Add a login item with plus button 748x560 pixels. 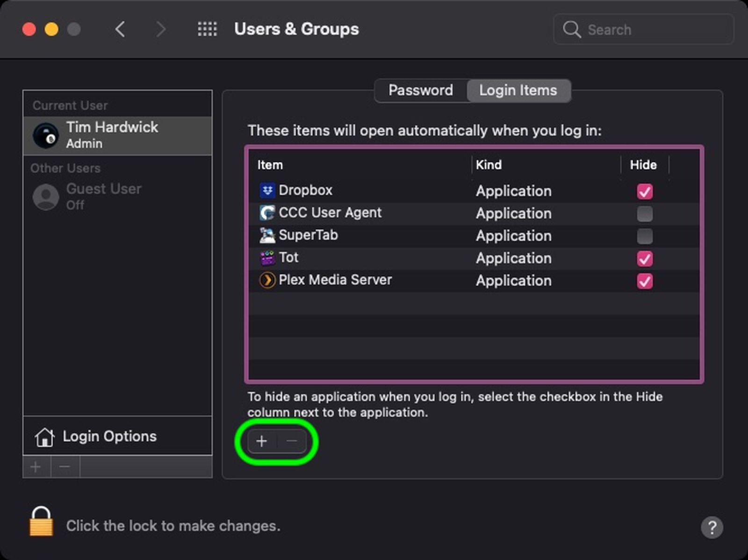point(262,441)
